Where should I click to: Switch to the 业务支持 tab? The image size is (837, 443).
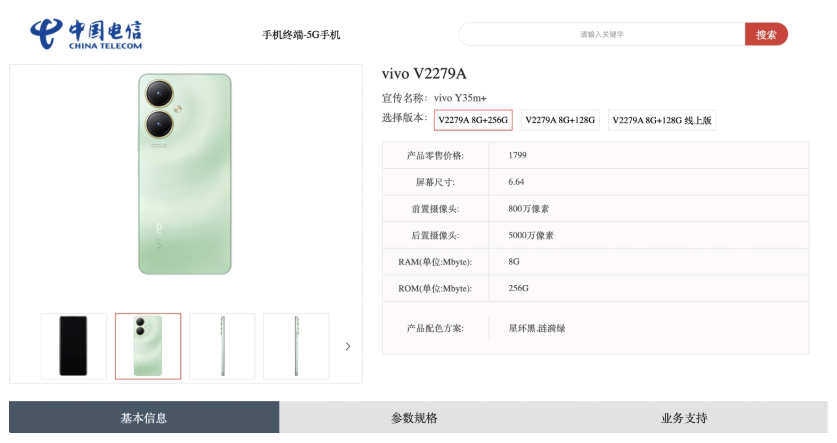(684, 417)
